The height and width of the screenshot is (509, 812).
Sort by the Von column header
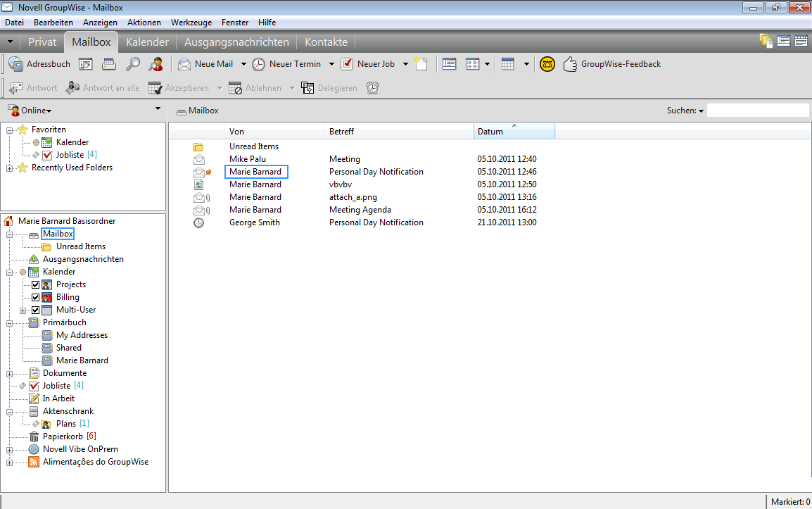pos(274,131)
